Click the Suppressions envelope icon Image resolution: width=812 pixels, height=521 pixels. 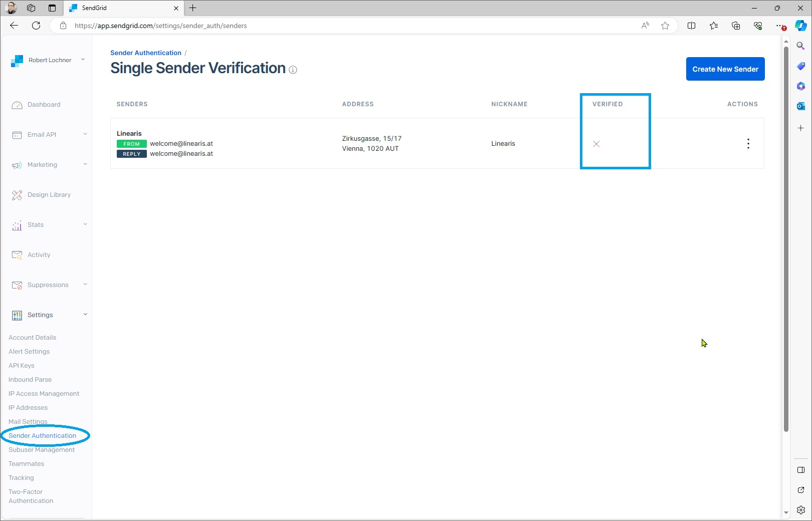click(x=17, y=285)
